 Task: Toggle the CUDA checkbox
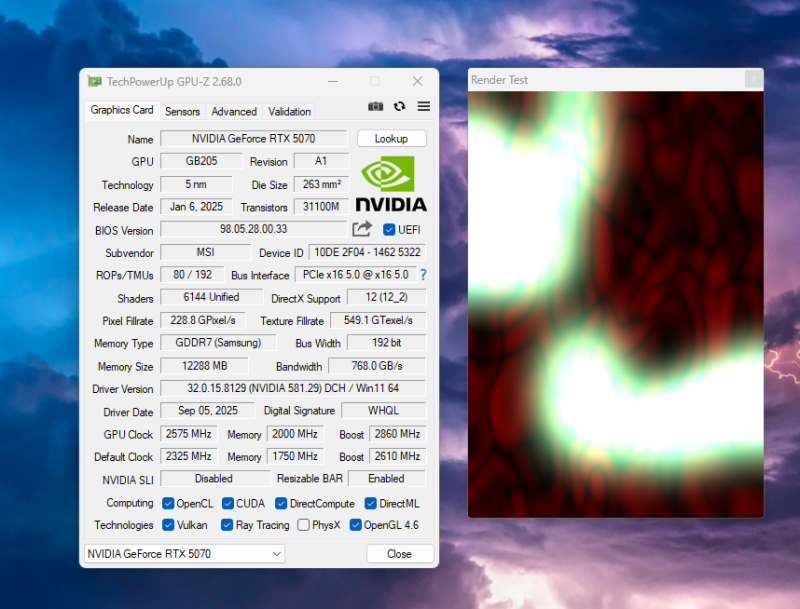pos(228,503)
